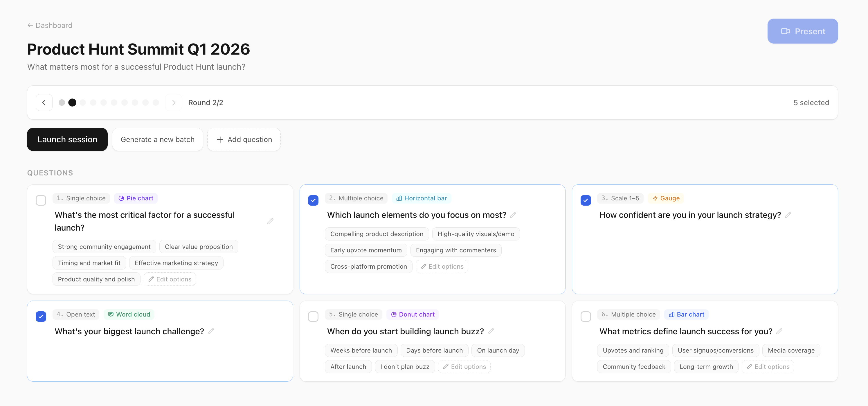Uncheck question 2 Multiple choice checkbox
Viewport: 868px width, 406px height.
click(313, 200)
